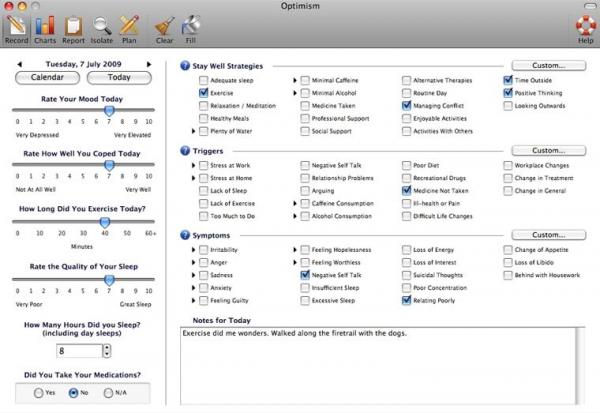Click the notes area scrollbar
The width and height of the screenshot is (600, 413).
click(x=580, y=366)
